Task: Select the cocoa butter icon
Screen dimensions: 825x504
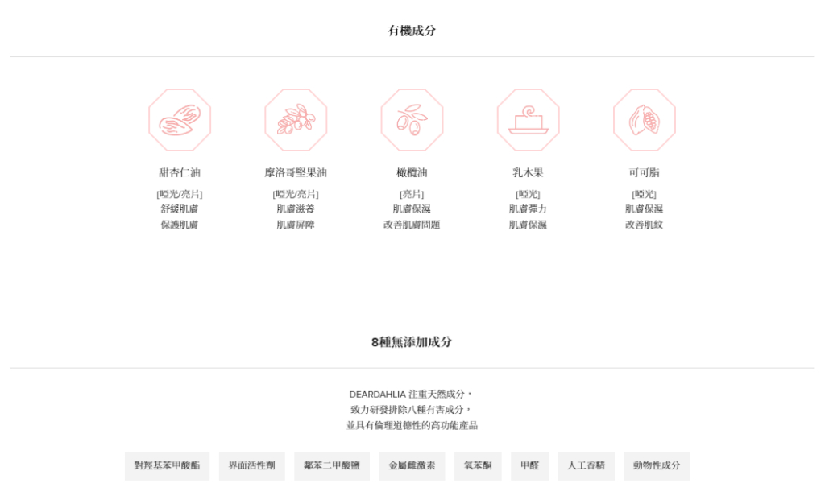Action: 644,120
